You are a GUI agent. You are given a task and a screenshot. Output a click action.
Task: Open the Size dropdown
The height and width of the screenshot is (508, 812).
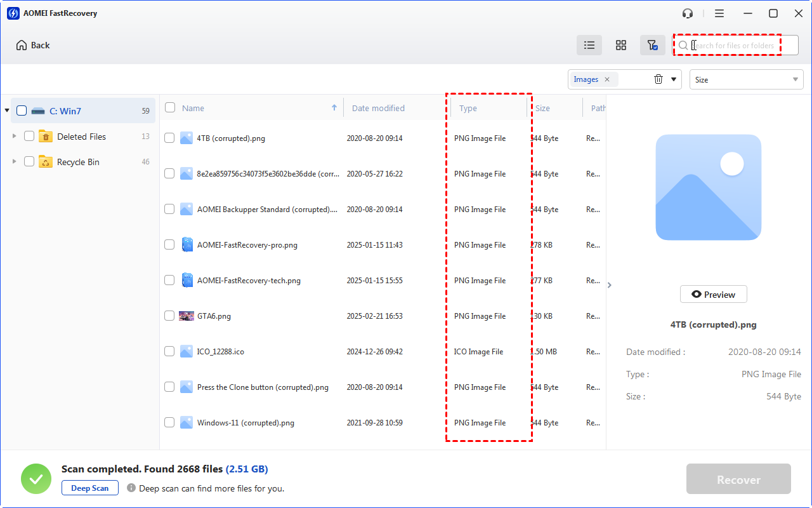pyautogui.click(x=747, y=79)
